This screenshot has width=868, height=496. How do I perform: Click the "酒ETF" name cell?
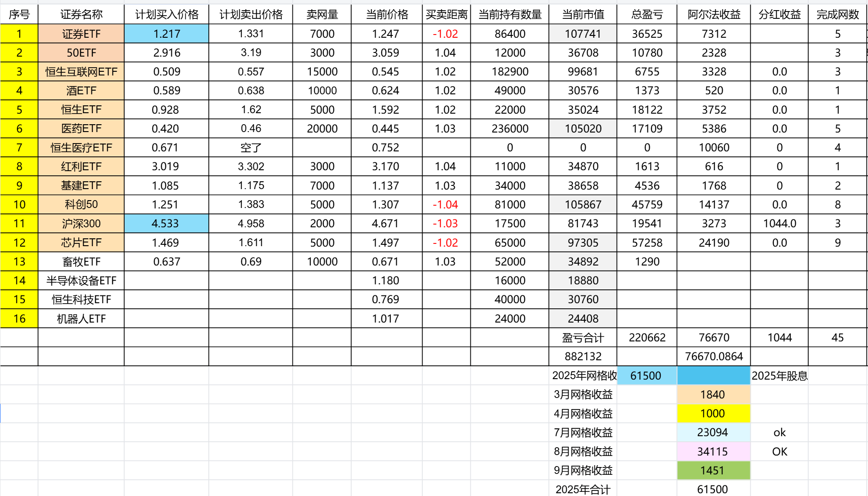(x=81, y=91)
